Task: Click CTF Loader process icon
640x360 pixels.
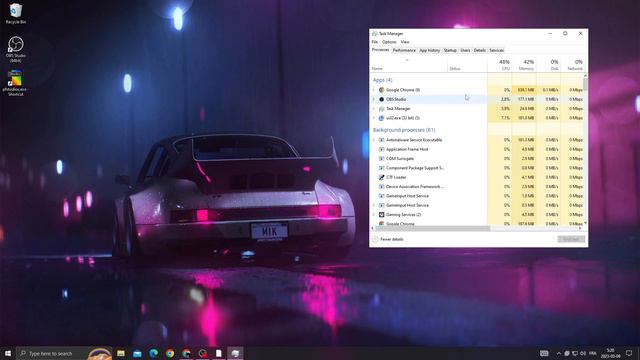Action: coord(381,177)
